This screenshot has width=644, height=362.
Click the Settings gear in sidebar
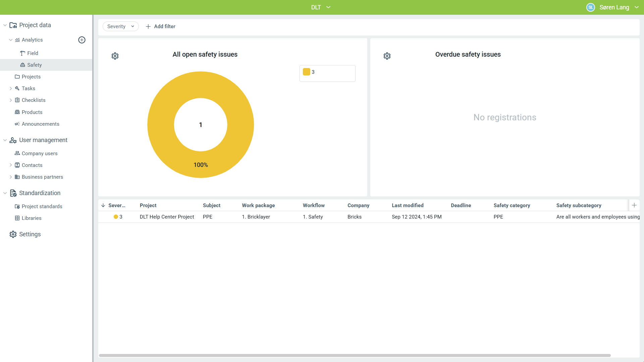[x=13, y=234]
